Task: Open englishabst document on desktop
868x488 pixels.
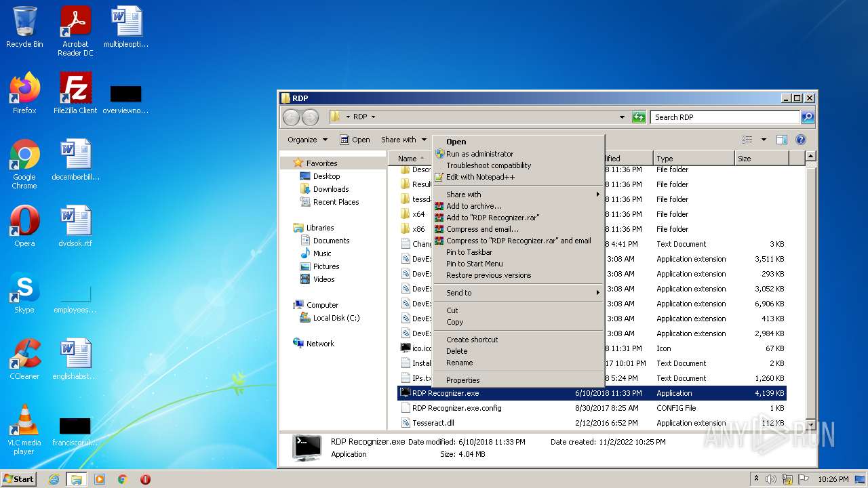Action: pos(75,359)
